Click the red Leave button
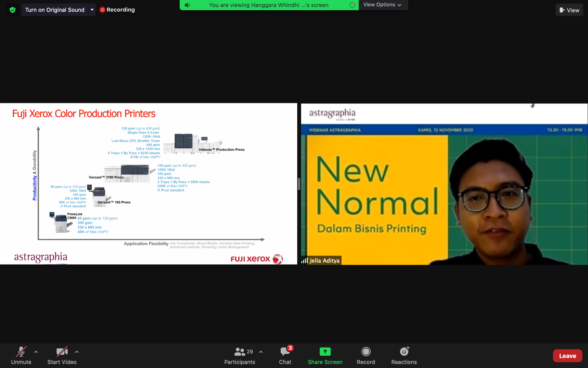Viewport: 588px width, 368px height. (568, 356)
